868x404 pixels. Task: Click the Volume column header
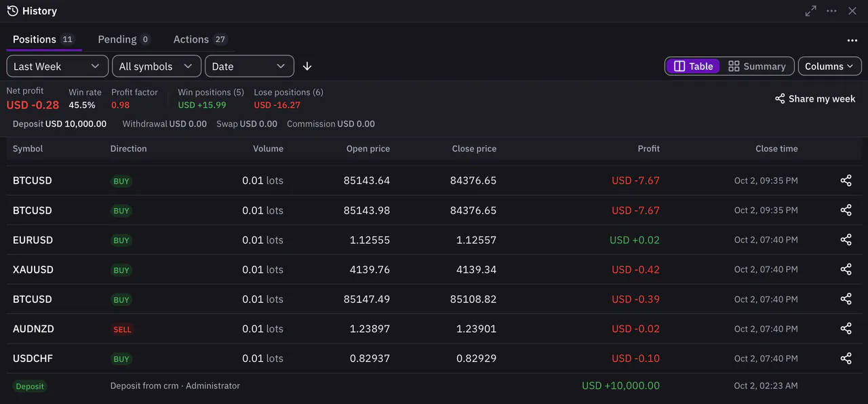coord(269,148)
